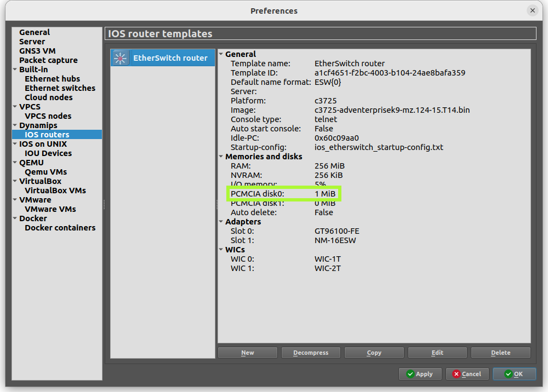Select IOS routers in sidebar
This screenshot has width=548, height=392.
[57, 134]
